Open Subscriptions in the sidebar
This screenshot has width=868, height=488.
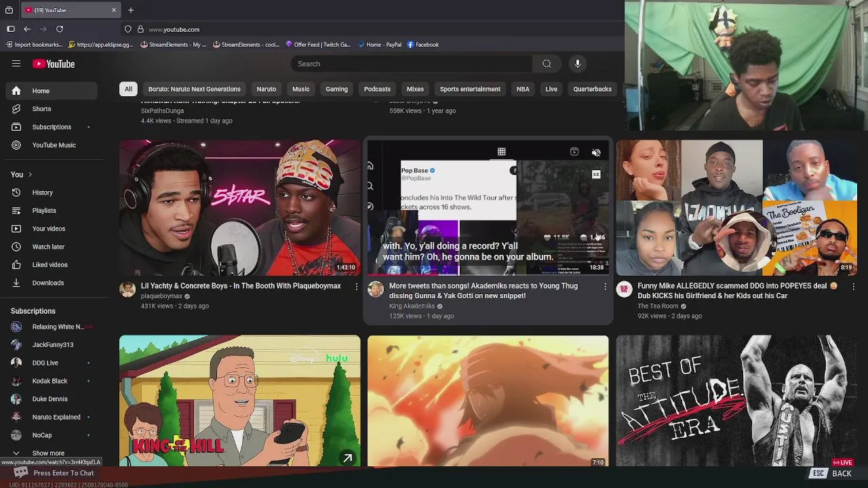[52, 127]
